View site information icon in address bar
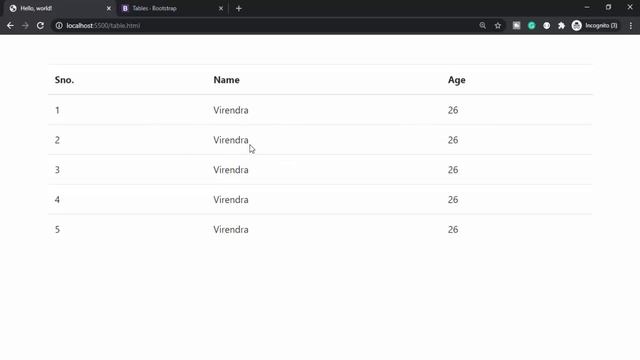 (x=59, y=25)
